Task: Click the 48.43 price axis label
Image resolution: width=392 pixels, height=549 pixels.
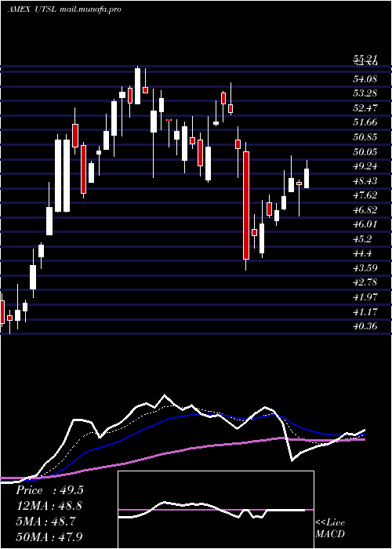Action: [x=365, y=181]
